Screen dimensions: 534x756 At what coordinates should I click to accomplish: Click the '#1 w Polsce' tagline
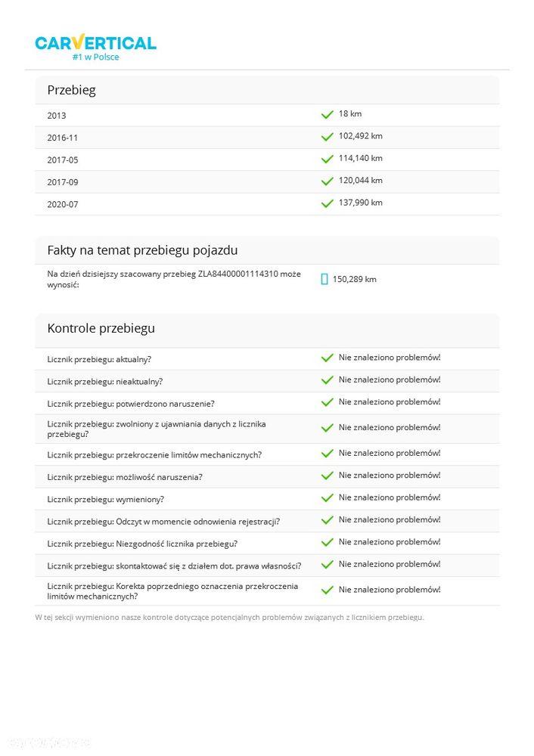click(x=95, y=57)
